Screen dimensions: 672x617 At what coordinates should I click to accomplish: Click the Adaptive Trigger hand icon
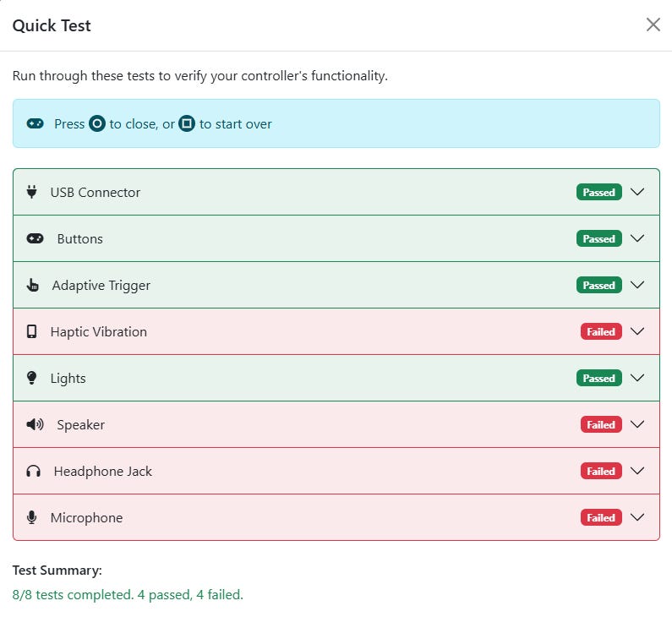pos(33,285)
